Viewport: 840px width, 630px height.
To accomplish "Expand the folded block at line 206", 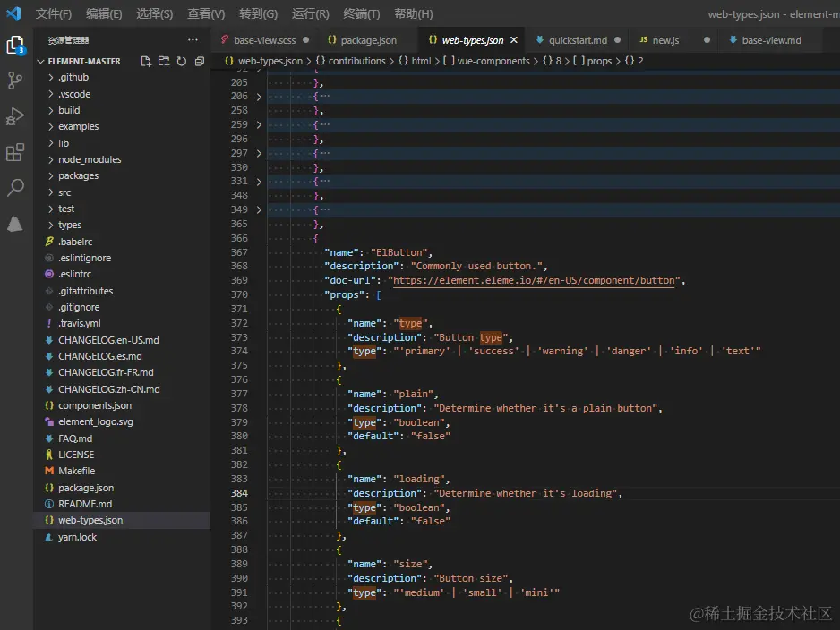I will 259,96.
